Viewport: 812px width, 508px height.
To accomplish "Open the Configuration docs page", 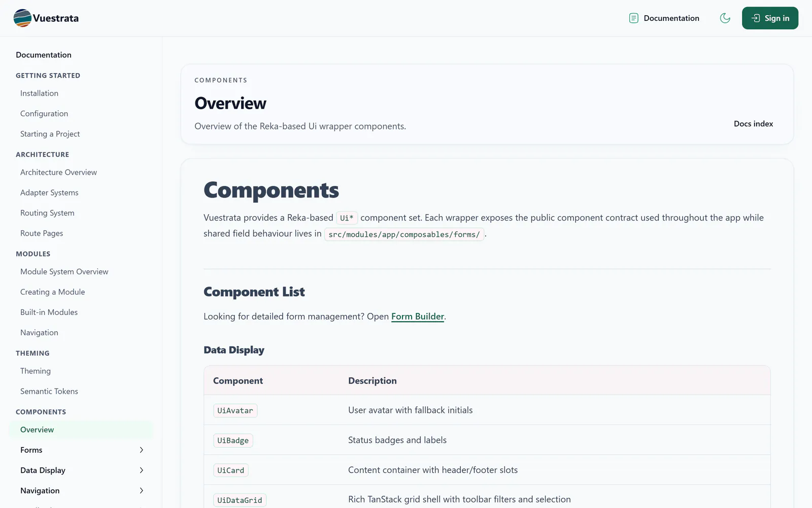I will (44, 114).
